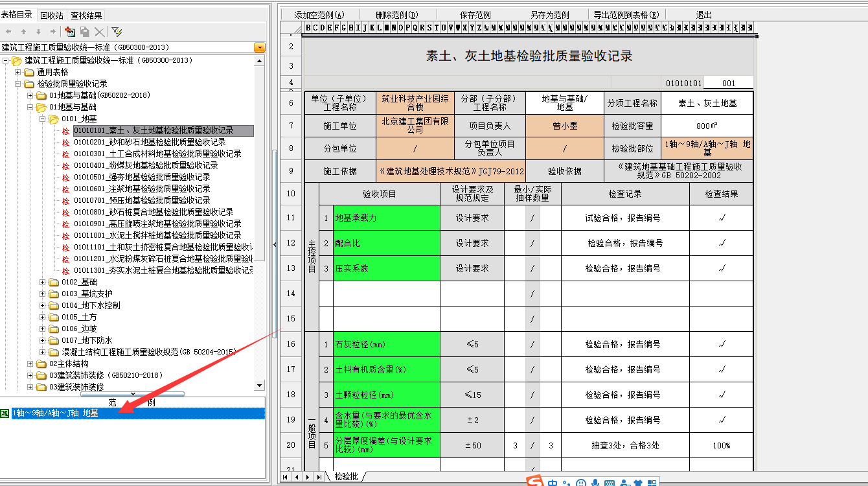Click the 100% inspection result cell
868x486 pixels.
(722, 445)
